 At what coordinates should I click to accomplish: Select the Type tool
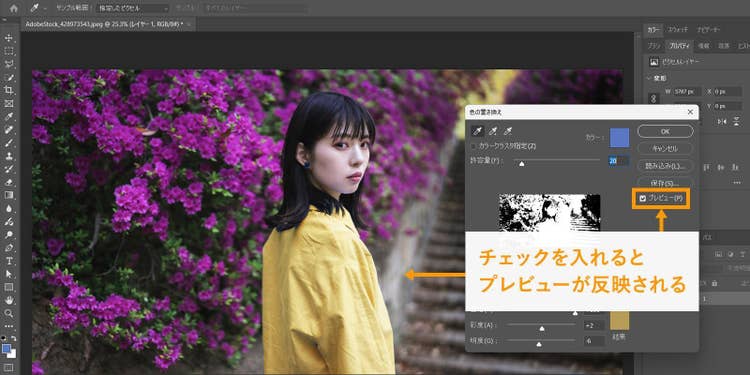click(9, 261)
